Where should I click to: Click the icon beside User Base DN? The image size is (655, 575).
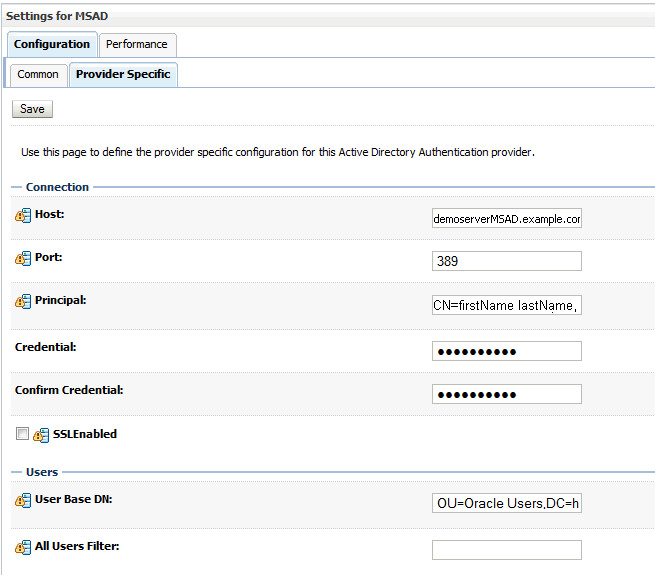(x=23, y=500)
